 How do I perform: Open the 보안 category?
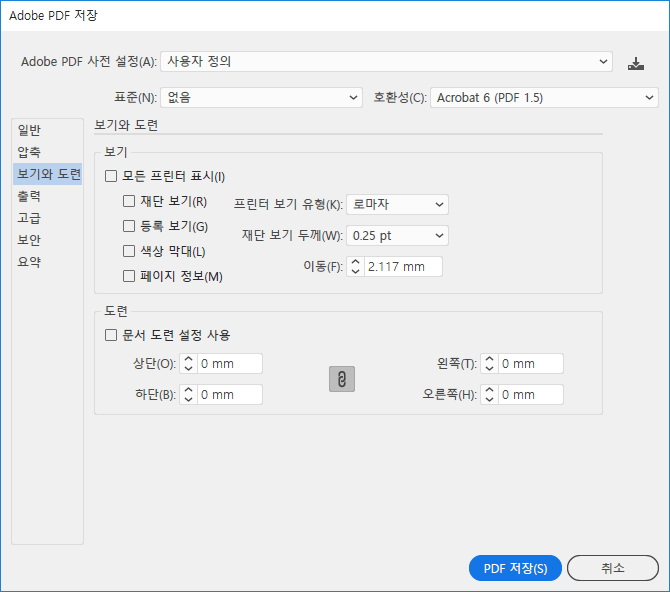[47, 239]
